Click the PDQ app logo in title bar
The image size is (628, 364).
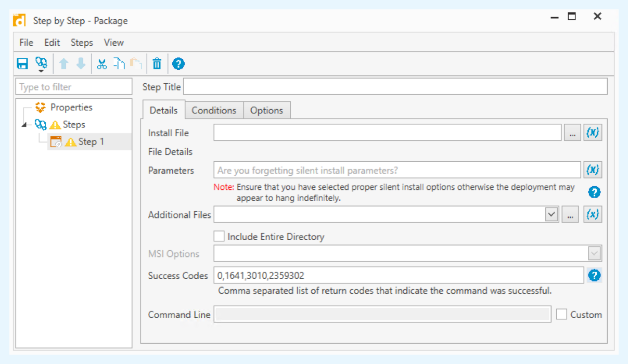click(x=19, y=20)
